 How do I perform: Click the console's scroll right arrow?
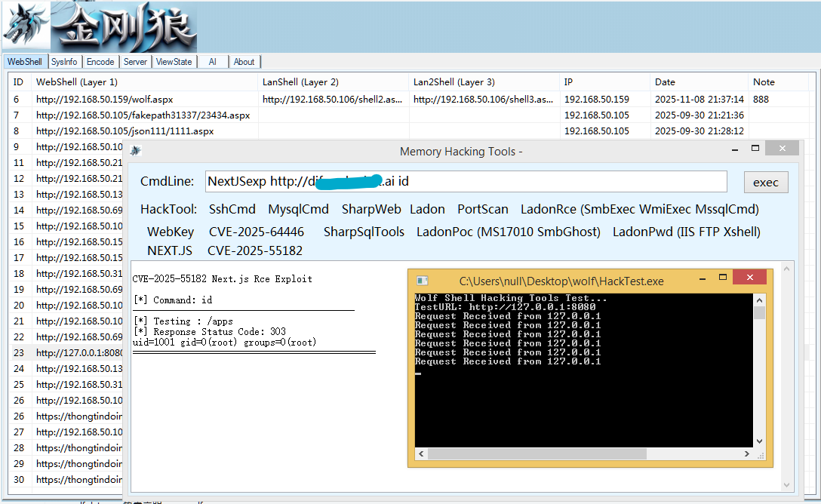pos(746,453)
